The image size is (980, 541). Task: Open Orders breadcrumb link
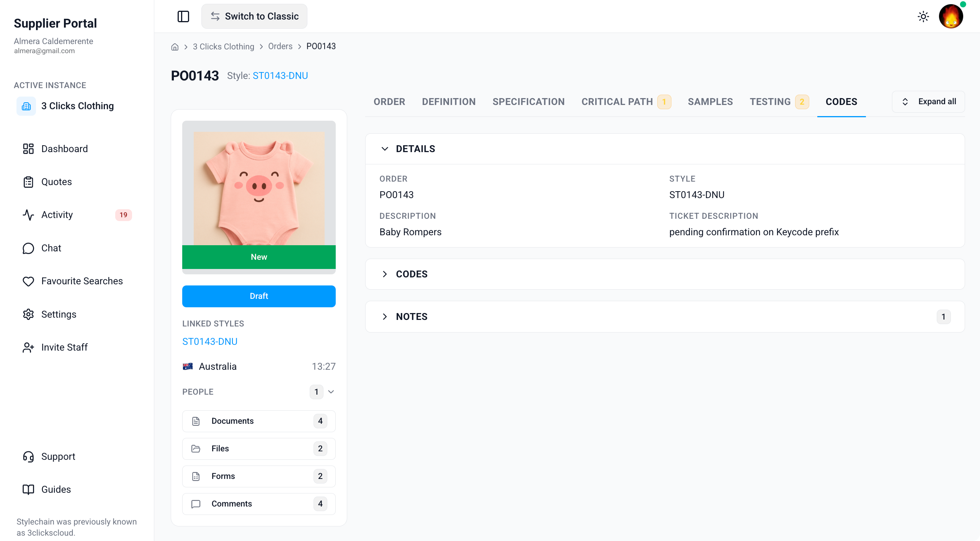click(280, 46)
